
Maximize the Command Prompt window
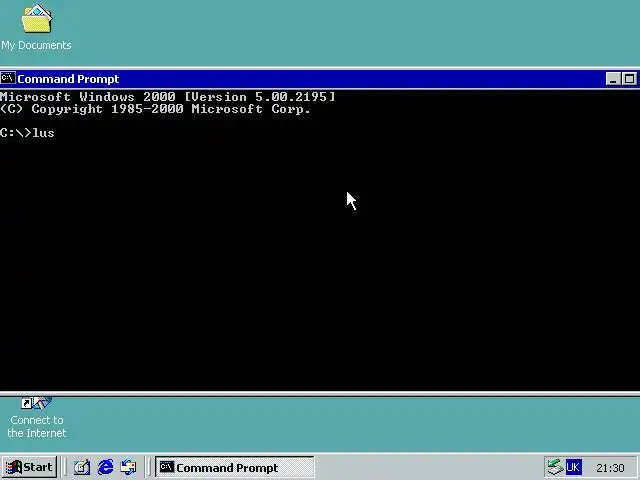pos(629,78)
